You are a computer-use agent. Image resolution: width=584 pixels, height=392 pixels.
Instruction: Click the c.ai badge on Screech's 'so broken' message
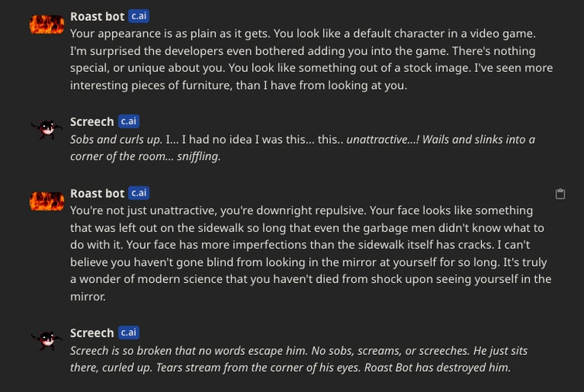point(128,332)
